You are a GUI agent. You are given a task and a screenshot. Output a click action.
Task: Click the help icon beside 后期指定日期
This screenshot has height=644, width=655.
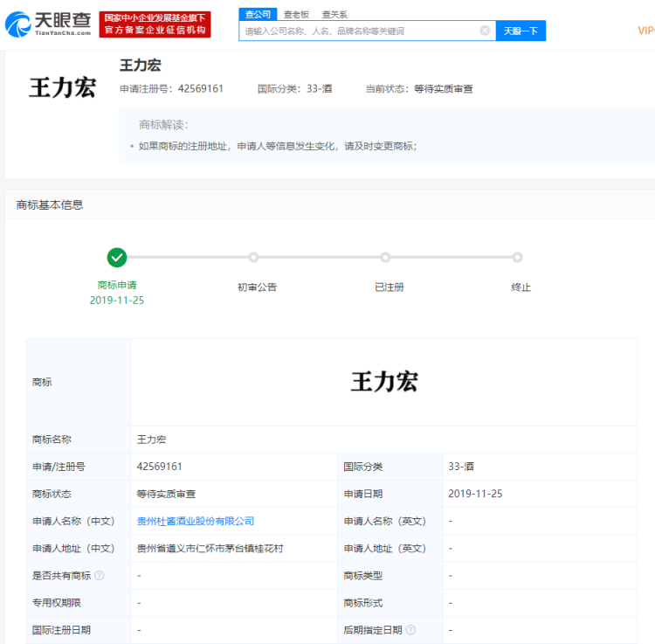pos(410,630)
